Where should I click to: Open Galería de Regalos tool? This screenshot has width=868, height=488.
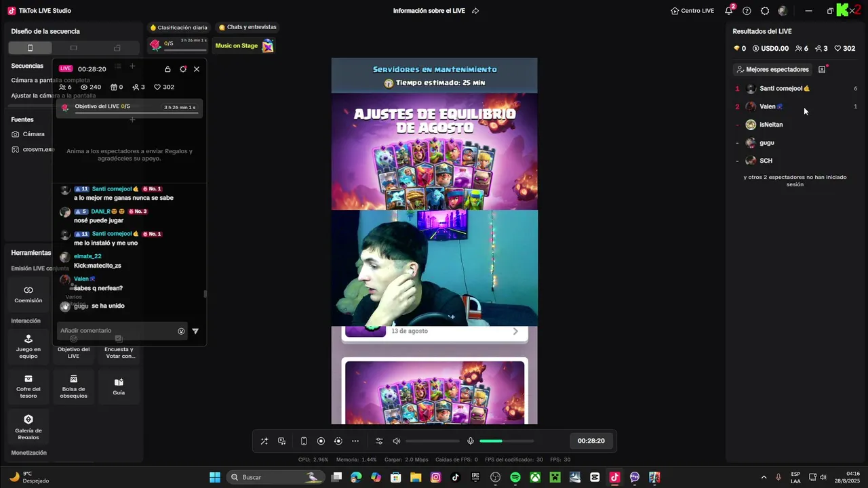28,427
